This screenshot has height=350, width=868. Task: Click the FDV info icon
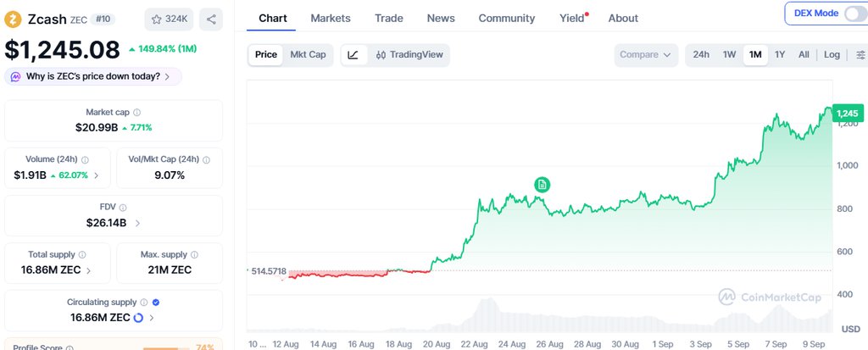(x=122, y=208)
